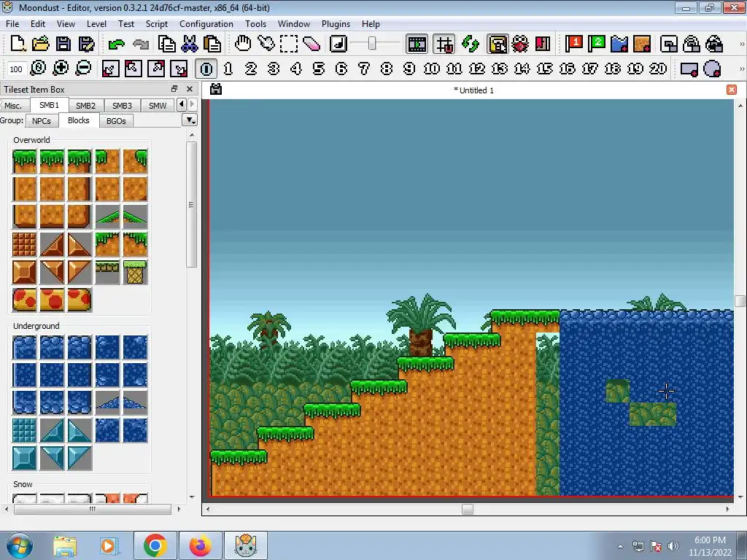Screen dimensions: 747x560
Task: Toggle level music playback icon
Action: pos(338,44)
